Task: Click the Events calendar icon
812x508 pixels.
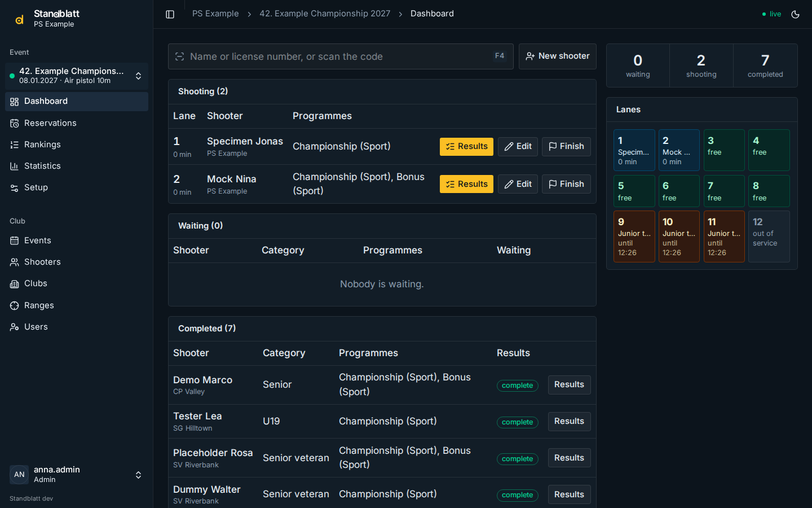Action: coord(15,241)
